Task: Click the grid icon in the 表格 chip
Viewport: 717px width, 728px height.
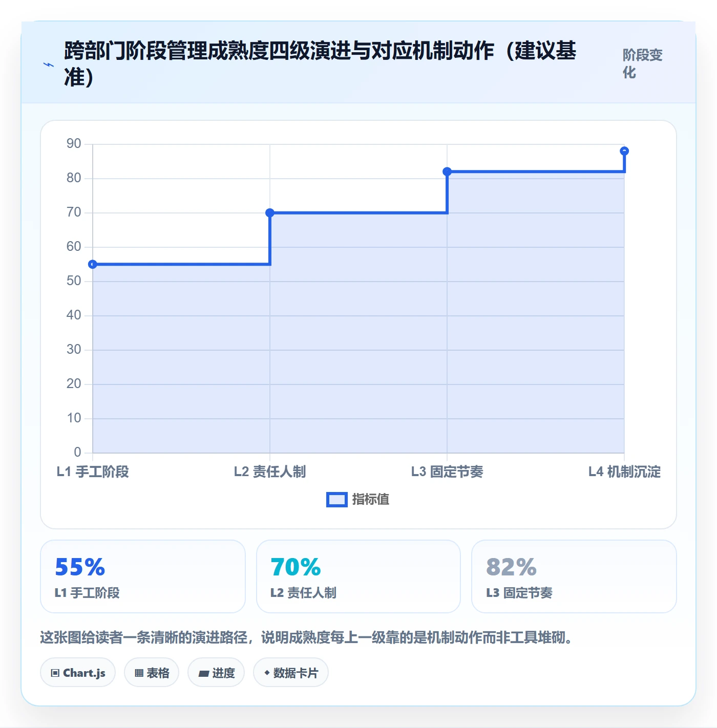Action: [x=139, y=673]
